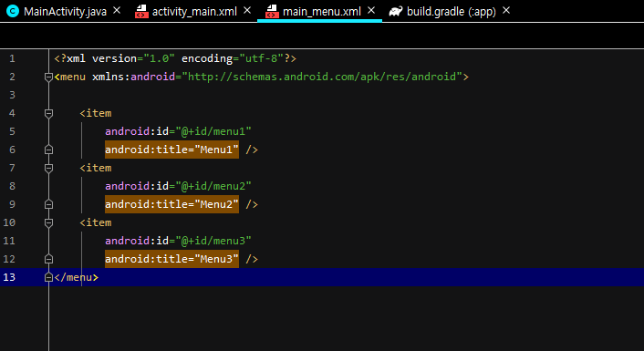Toggle fold end marker on line 12
Image resolution: width=644 pixels, height=351 pixels.
tap(48, 259)
